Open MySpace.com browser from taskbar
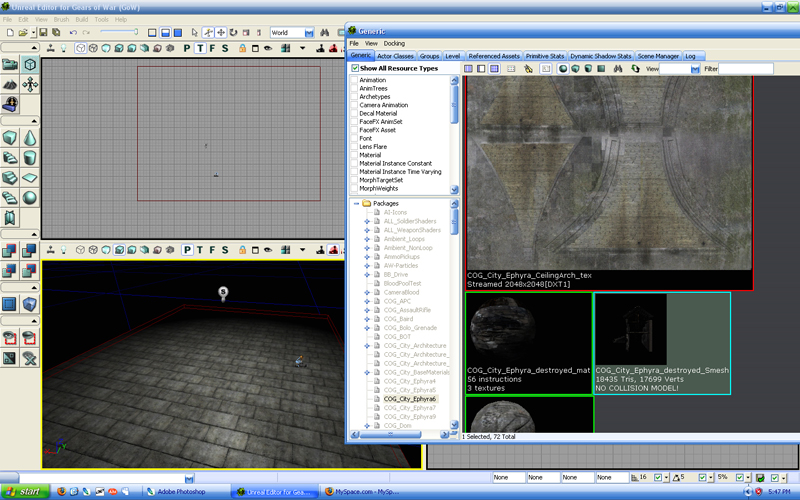 (x=363, y=492)
